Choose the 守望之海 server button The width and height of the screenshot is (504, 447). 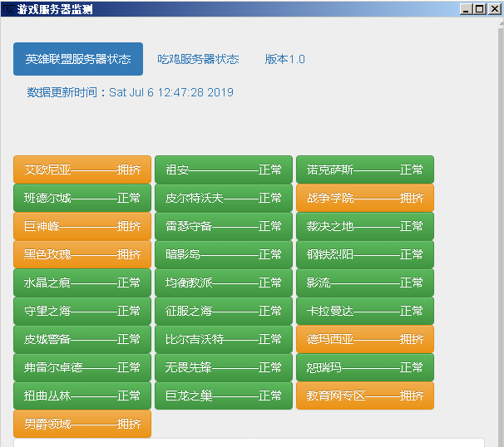[82, 311]
